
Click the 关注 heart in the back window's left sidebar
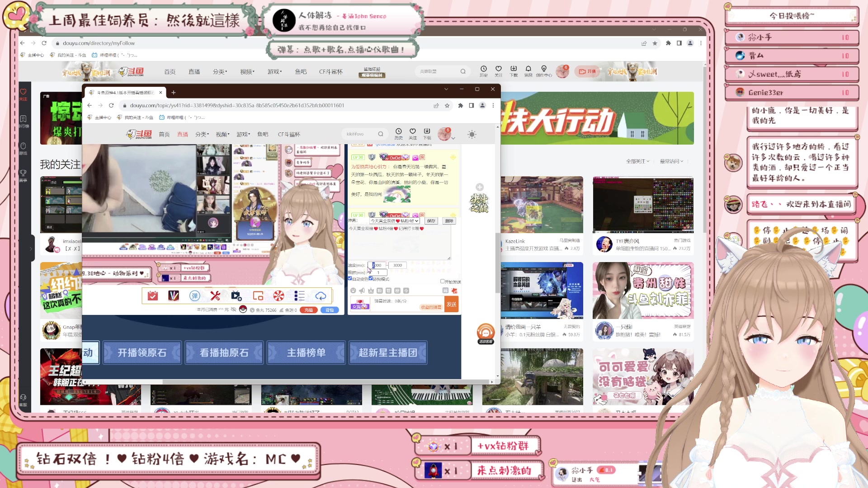tap(23, 94)
